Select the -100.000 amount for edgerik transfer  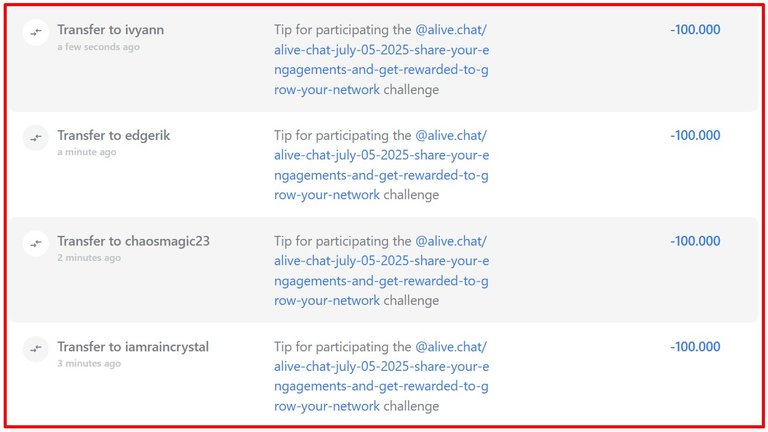point(695,135)
